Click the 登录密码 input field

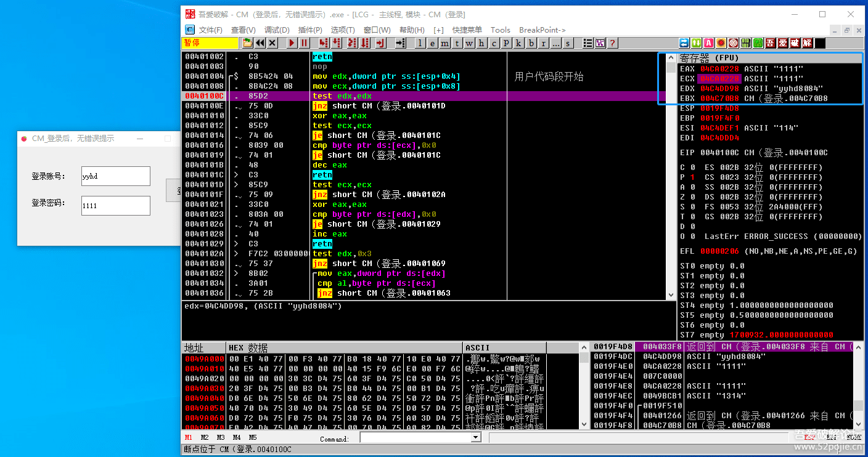(x=115, y=206)
